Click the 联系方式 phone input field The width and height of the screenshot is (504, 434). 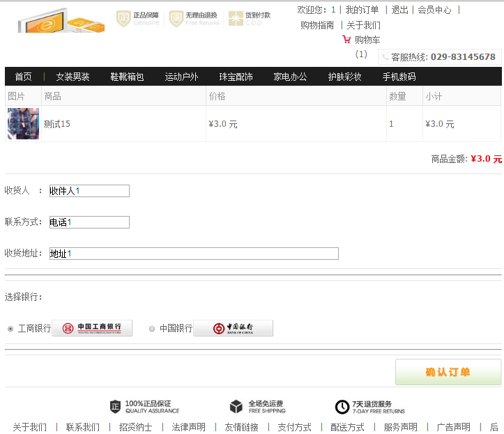click(x=89, y=222)
